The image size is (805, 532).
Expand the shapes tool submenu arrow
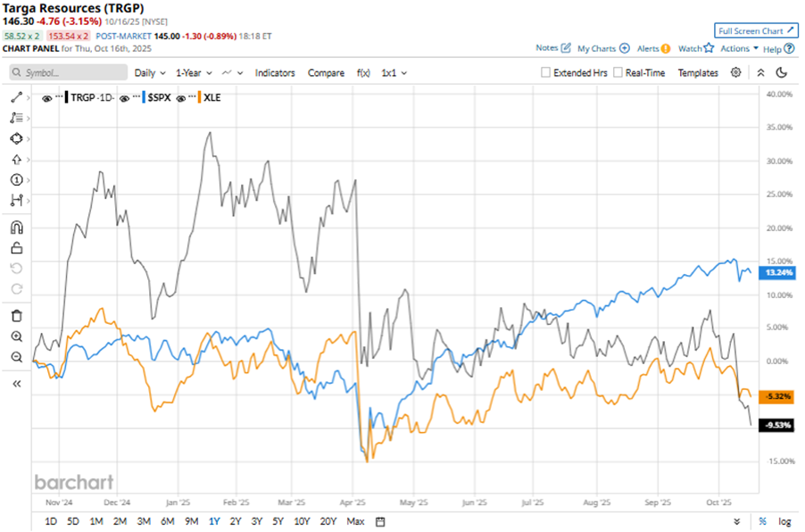(29, 139)
